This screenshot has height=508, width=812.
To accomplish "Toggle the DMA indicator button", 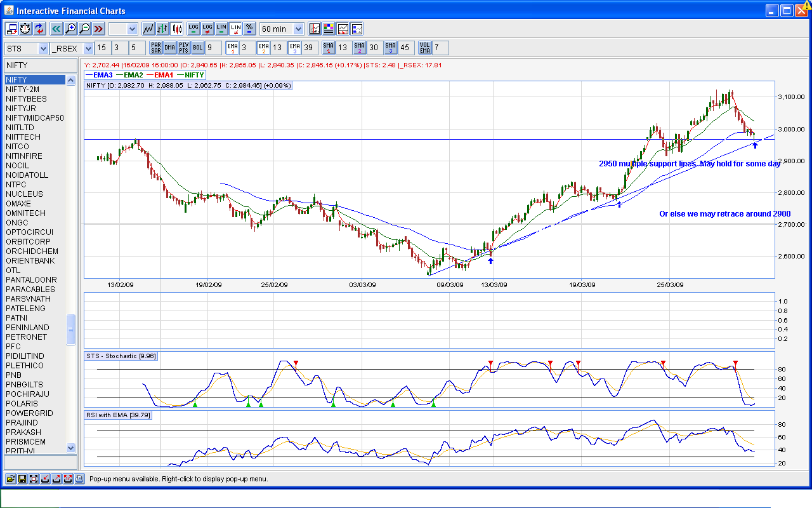I will coord(169,48).
